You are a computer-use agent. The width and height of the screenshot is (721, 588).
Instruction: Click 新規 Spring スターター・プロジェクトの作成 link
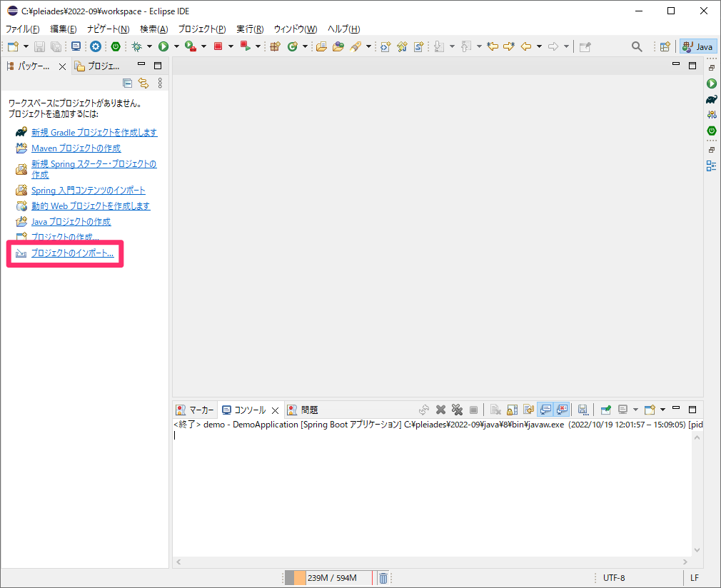pyautogui.click(x=94, y=169)
